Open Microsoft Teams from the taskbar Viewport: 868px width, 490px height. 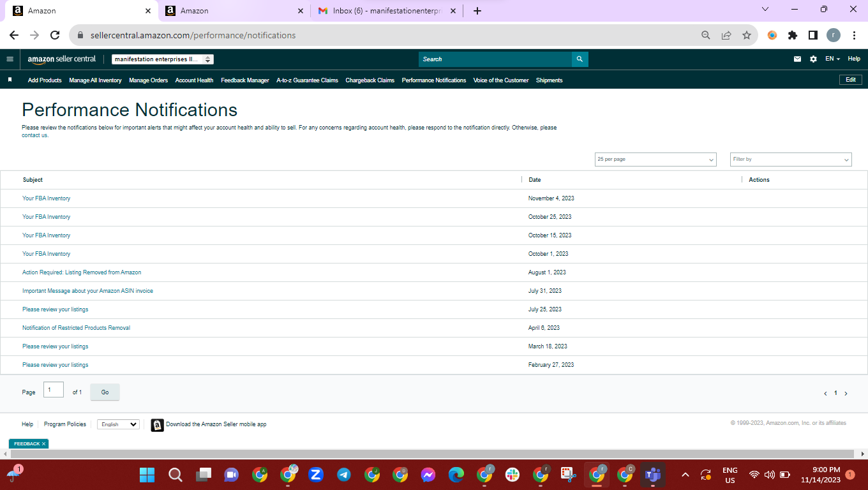652,475
